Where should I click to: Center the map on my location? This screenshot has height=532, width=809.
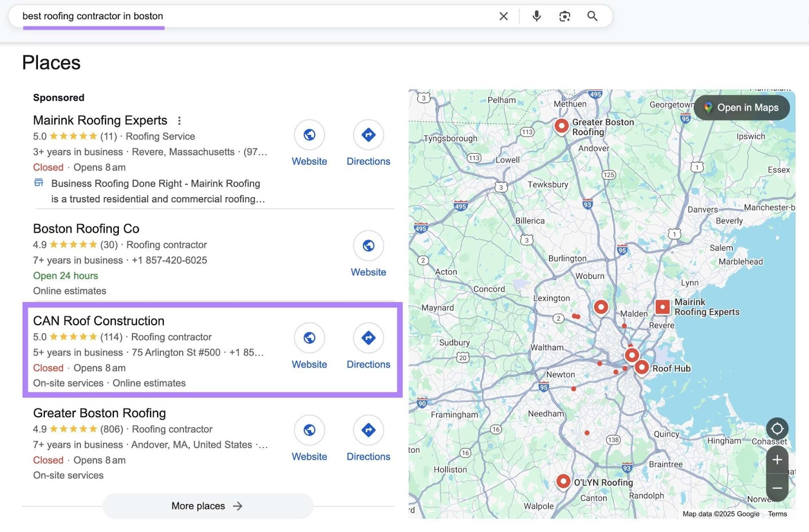[x=777, y=429]
